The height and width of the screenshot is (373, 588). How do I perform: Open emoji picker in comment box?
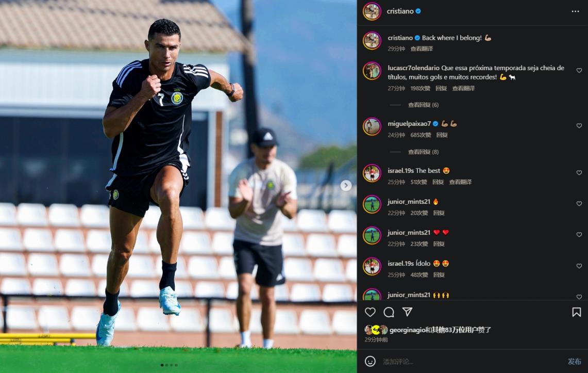pos(370,361)
